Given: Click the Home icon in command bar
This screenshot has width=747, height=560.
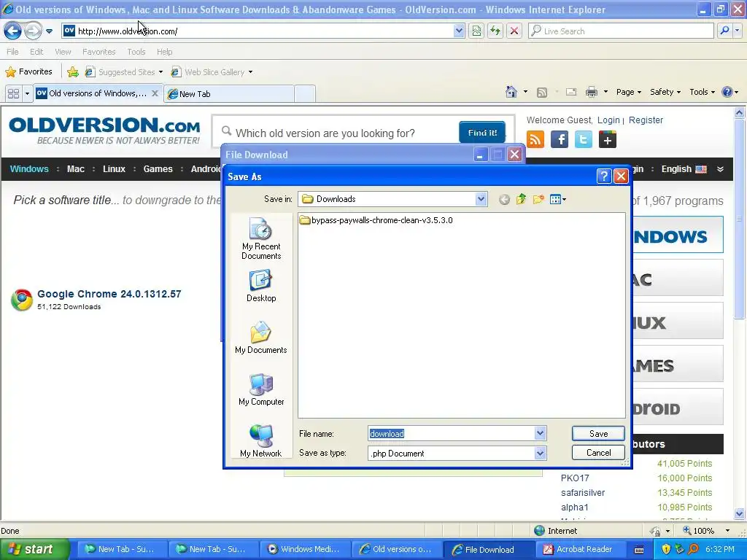Looking at the screenshot, I should [x=511, y=92].
